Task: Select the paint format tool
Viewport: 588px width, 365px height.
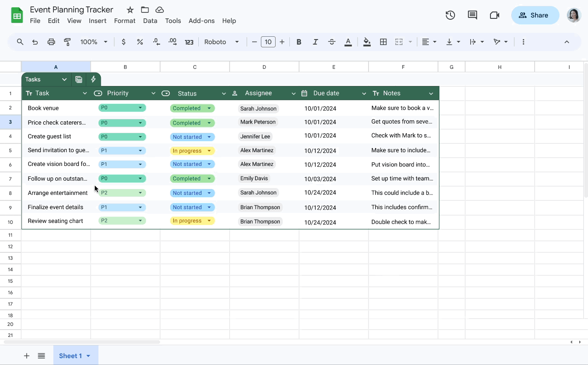Action: [68, 42]
